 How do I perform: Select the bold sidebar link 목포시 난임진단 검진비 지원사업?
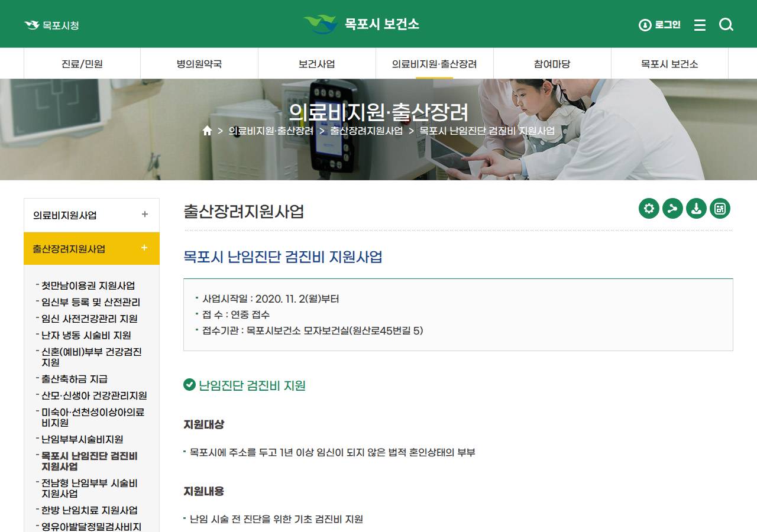(89, 461)
